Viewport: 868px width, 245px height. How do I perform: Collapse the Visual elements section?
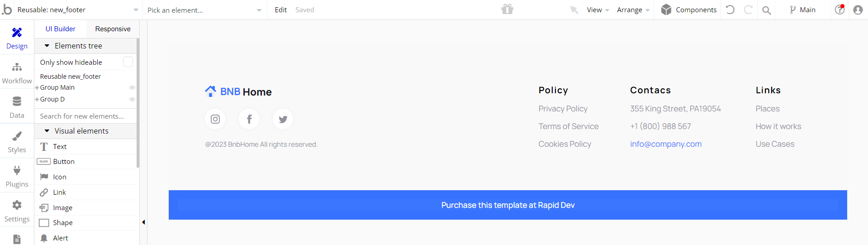point(47,131)
